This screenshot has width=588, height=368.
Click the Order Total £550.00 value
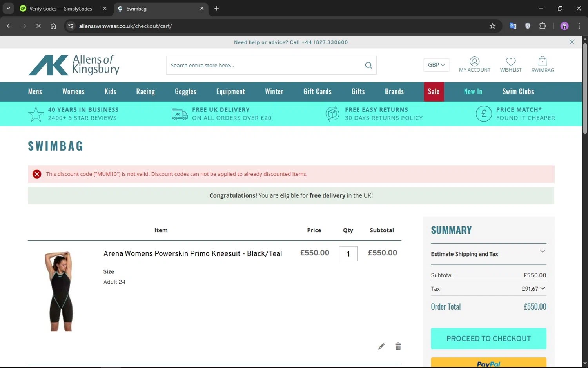pos(535,306)
